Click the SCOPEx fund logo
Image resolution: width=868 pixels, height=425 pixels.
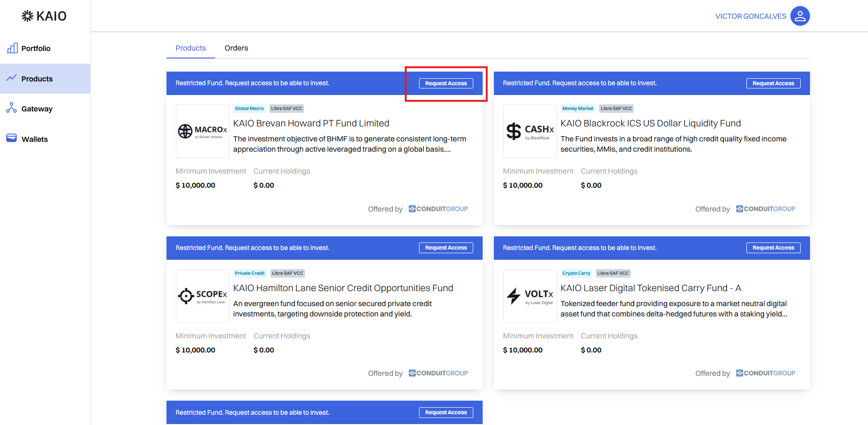click(x=203, y=296)
